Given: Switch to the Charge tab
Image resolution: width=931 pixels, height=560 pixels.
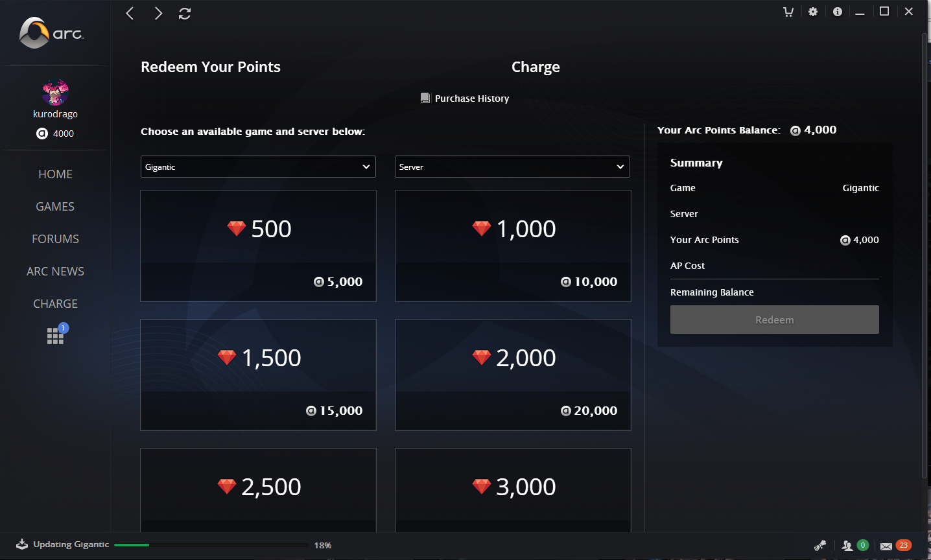Looking at the screenshot, I should 536,67.
